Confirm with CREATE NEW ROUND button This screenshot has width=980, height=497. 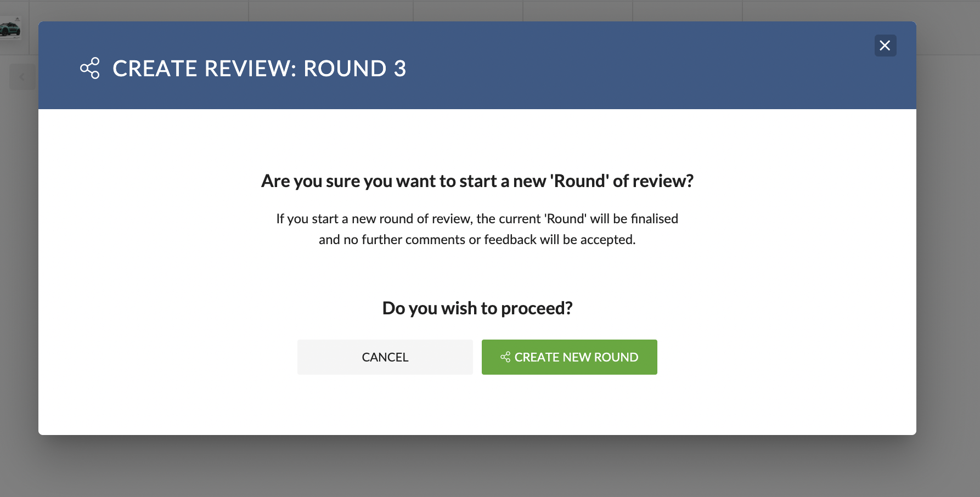tap(569, 357)
